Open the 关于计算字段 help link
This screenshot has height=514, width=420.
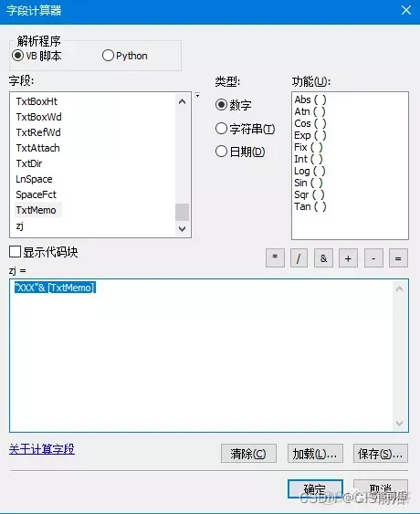point(42,449)
